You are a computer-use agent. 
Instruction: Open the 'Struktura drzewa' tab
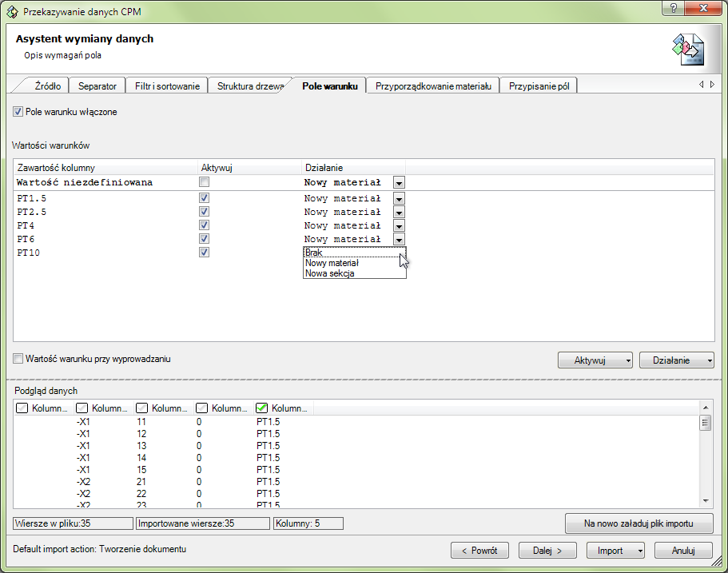pyautogui.click(x=250, y=86)
